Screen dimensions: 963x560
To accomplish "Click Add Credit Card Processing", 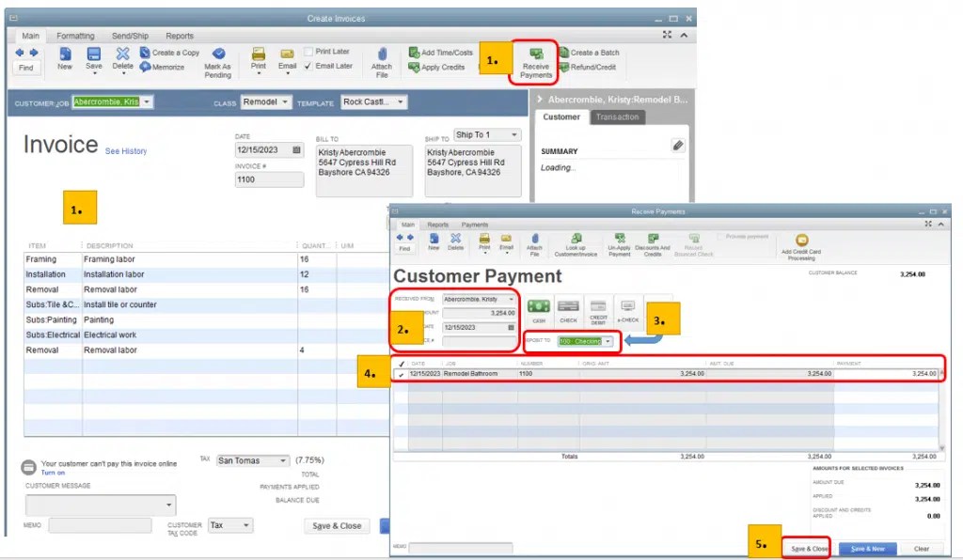I will coord(800,243).
